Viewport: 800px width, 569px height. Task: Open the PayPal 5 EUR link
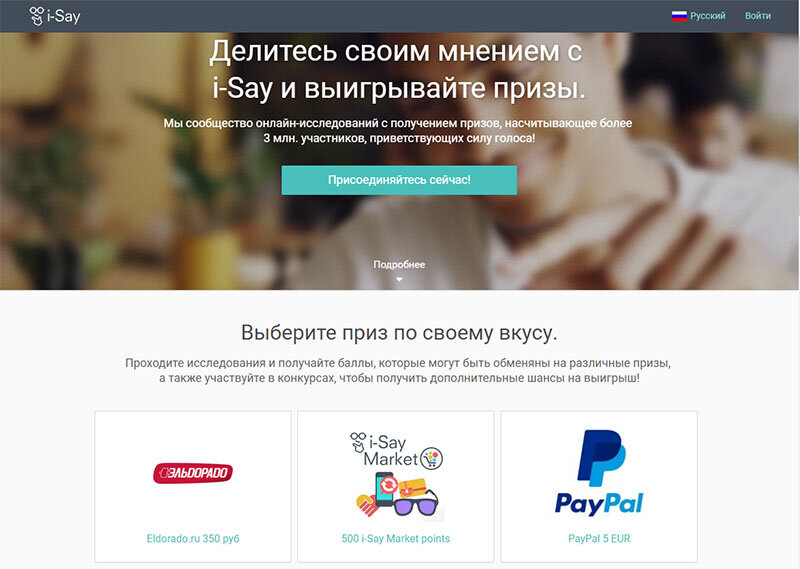599,538
